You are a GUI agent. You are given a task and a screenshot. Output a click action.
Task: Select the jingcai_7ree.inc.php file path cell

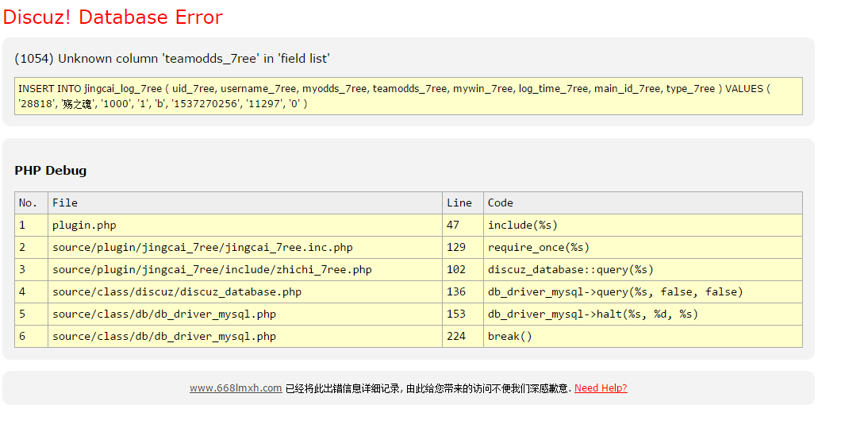(x=202, y=248)
